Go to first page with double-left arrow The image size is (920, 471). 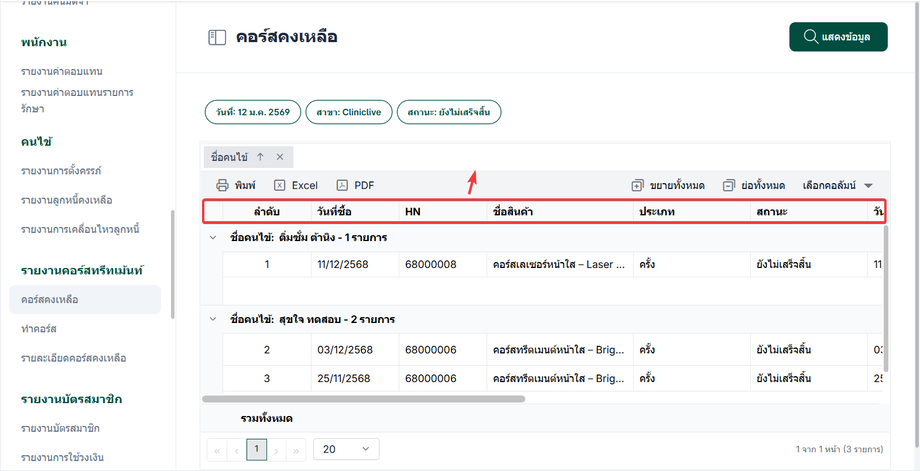tap(218, 450)
